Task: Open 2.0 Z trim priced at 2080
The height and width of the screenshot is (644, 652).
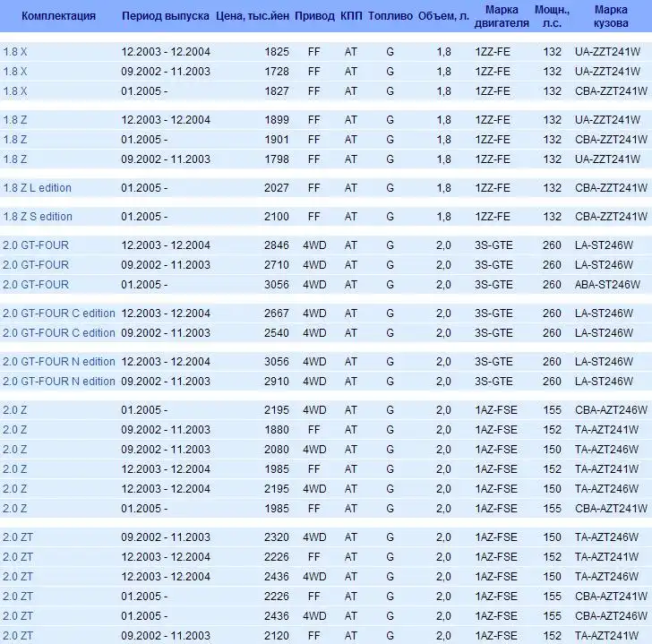Action: coord(15,450)
